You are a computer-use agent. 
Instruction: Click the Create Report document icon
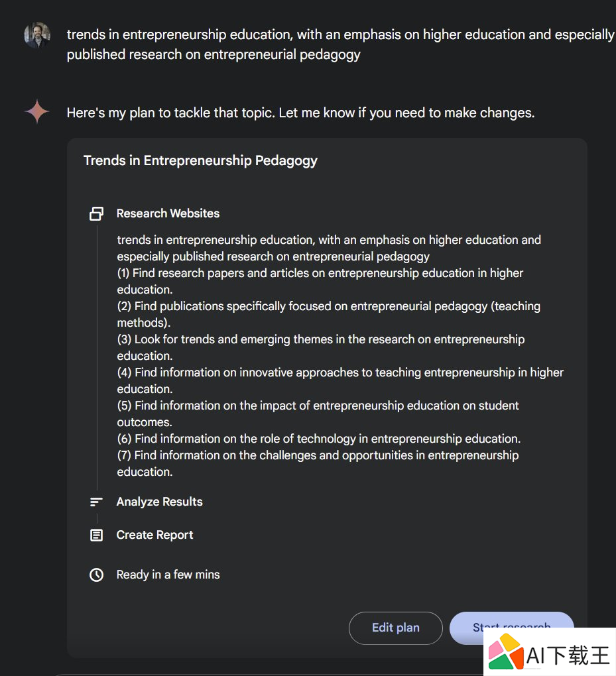(x=96, y=535)
